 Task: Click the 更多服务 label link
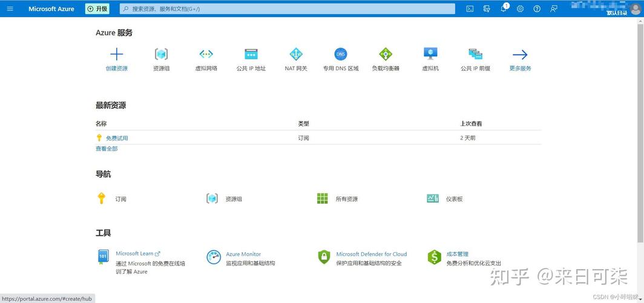pos(521,68)
